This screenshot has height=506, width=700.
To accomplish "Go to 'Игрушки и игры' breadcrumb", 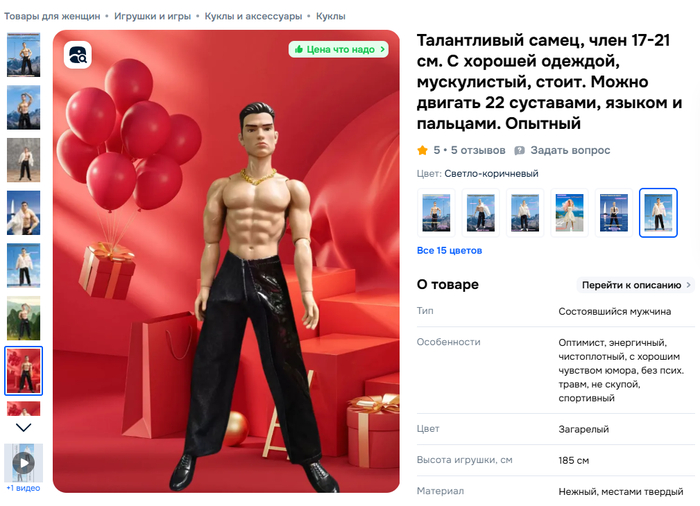I will point(152,16).
